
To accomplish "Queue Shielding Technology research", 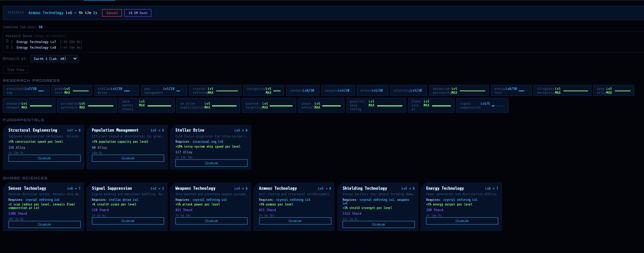I will tap(379, 224).
